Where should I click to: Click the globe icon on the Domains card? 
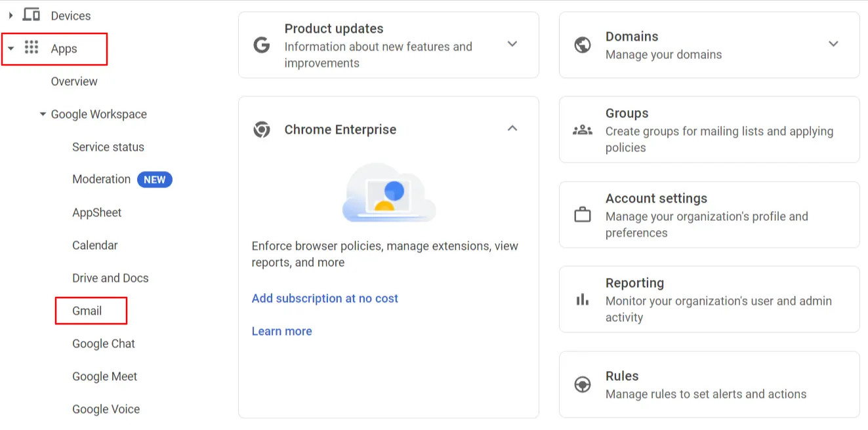(x=583, y=45)
